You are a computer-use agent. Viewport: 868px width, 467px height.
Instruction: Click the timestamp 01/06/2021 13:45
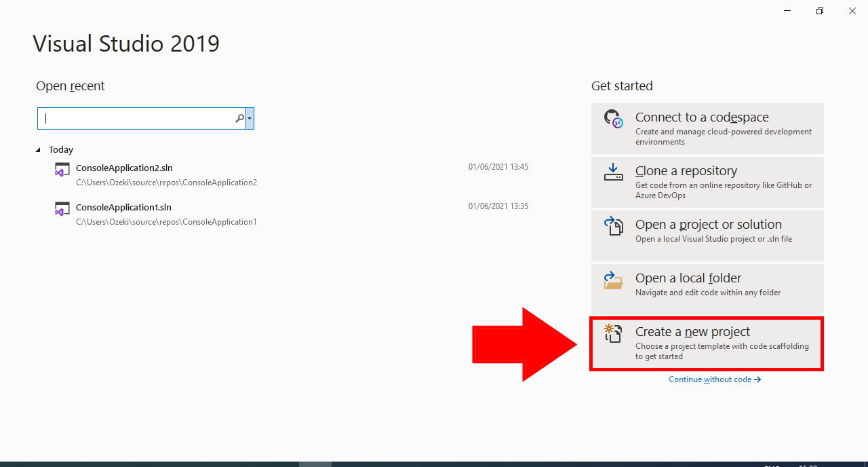pos(498,167)
